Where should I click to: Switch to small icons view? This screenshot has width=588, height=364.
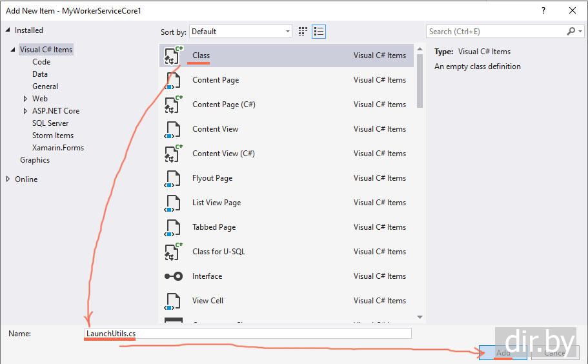(x=303, y=31)
